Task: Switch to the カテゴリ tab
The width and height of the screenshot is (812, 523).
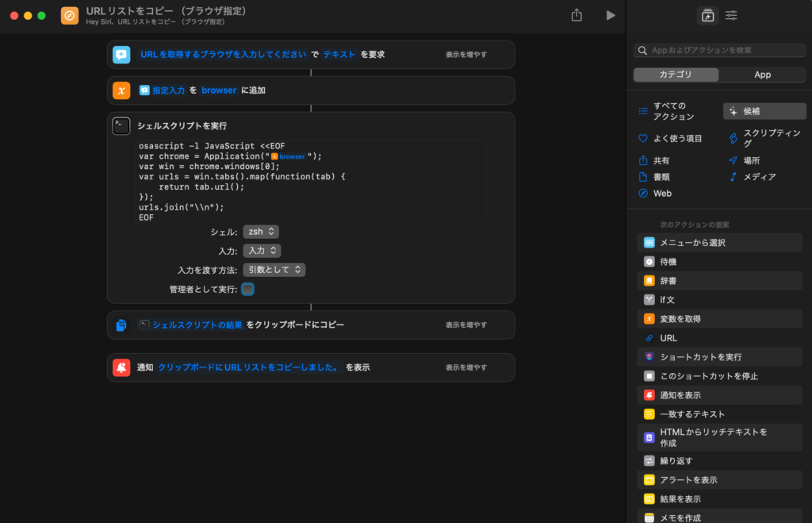Action: [x=676, y=75]
